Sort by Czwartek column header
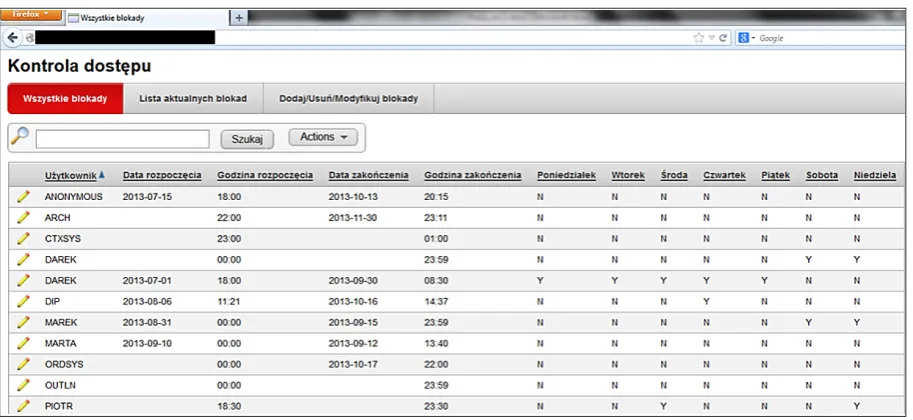Image resolution: width=913 pixels, height=420 pixels. [x=724, y=175]
